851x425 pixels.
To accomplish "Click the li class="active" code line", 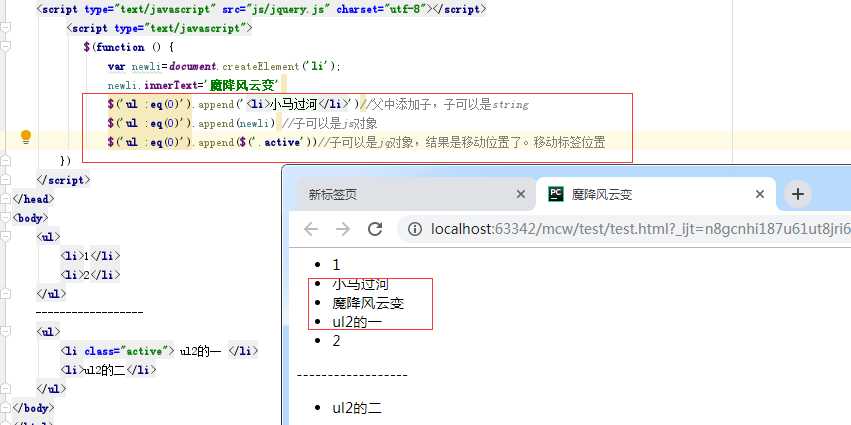I will click(160, 351).
